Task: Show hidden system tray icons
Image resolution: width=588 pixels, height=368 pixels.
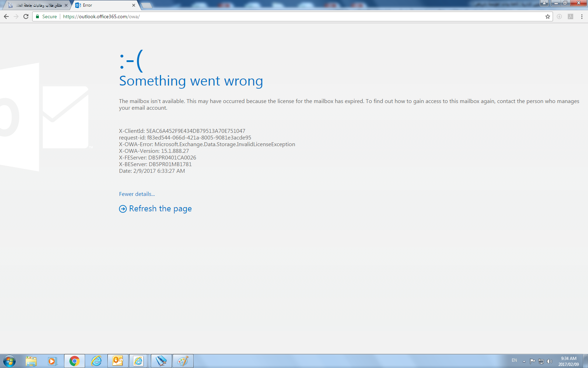Action: (524, 361)
